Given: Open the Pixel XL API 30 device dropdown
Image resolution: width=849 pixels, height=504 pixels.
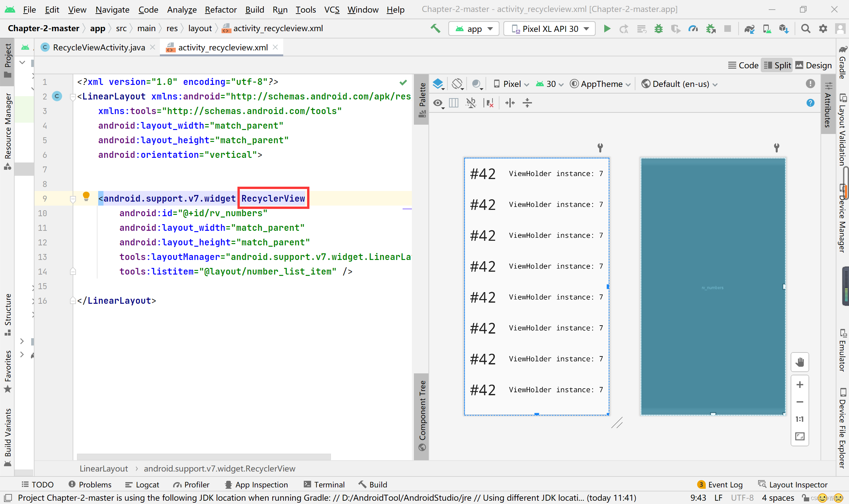Looking at the screenshot, I should [x=550, y=29].
